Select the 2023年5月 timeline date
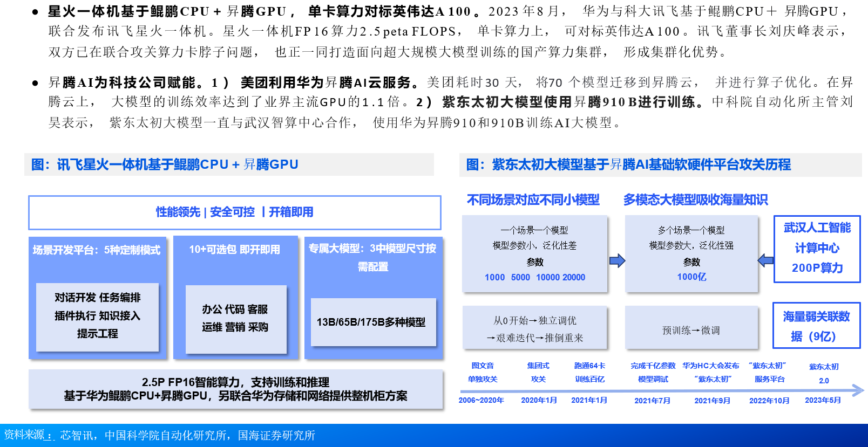This screenshot has height=447, width=868. point(823,400)
